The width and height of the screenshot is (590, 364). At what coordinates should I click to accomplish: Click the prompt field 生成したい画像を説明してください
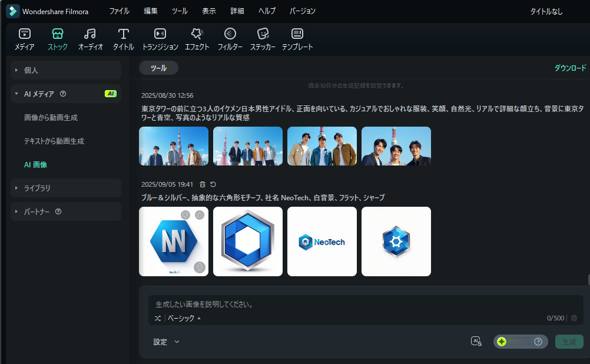(366, 304)
